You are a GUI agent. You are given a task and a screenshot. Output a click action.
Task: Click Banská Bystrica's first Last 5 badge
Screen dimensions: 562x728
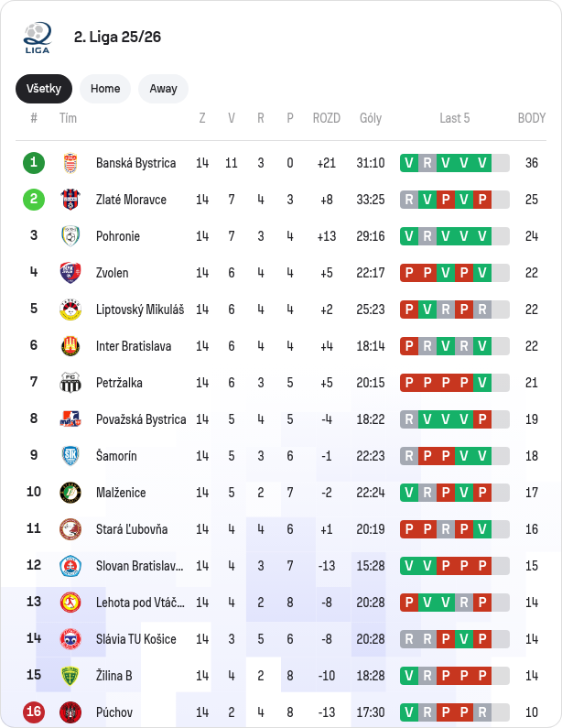(x=408, y=163)
